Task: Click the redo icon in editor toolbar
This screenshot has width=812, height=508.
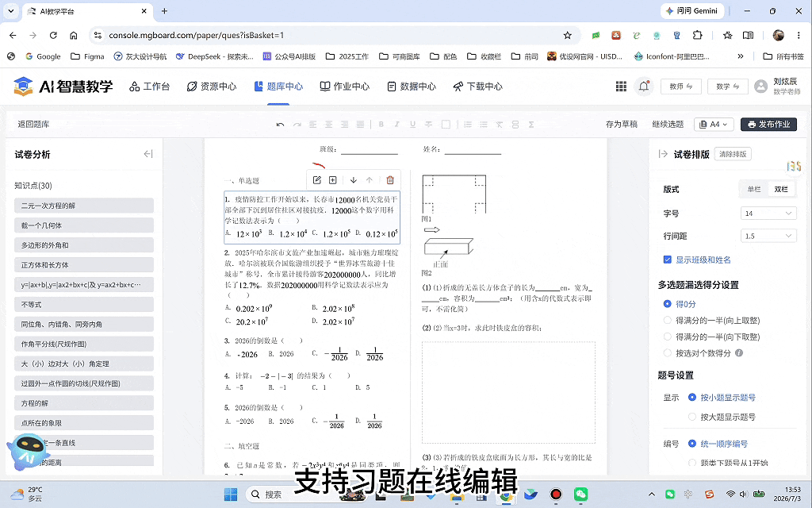Action: click(297, 125)
